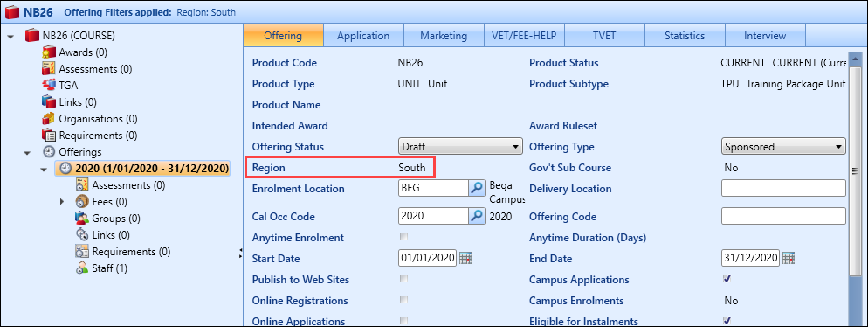
Task: Open the TVET tab
Action: 604,36
